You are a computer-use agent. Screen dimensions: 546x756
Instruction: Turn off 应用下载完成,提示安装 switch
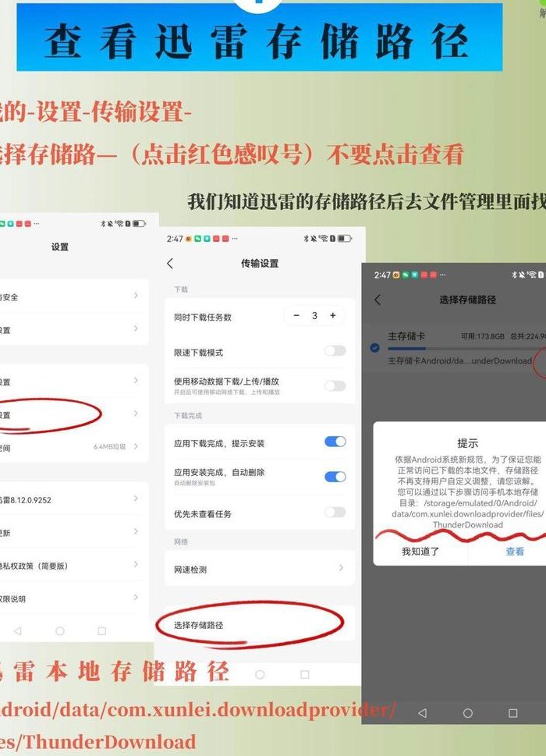[x=335, y=441]
